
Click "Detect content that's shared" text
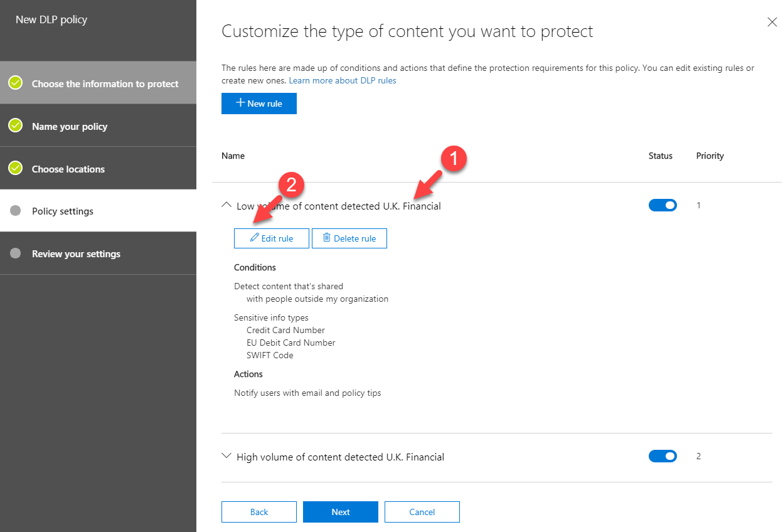click(289, 286)
